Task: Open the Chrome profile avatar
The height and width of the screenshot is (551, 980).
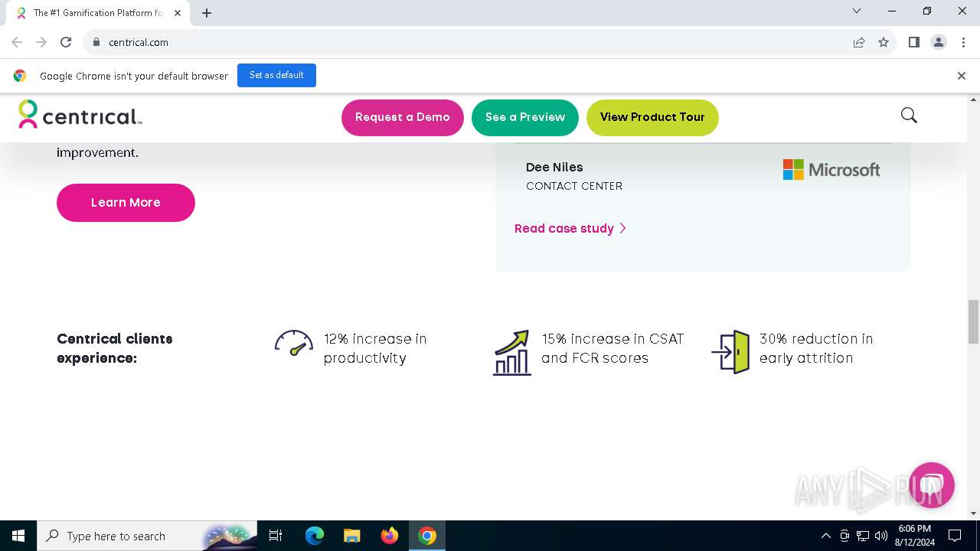Action: point(939,42)
